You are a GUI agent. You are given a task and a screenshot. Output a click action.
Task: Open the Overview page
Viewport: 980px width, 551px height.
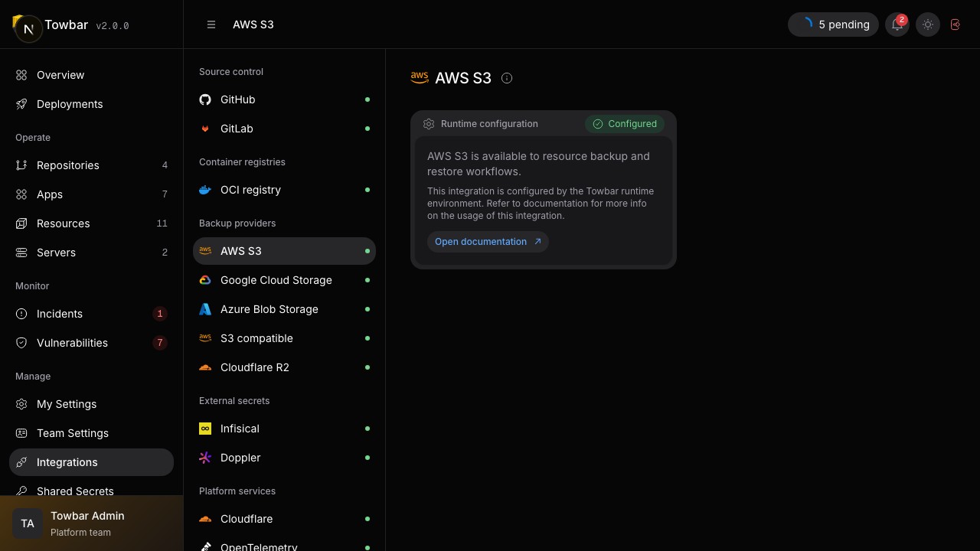click(91, 75)
